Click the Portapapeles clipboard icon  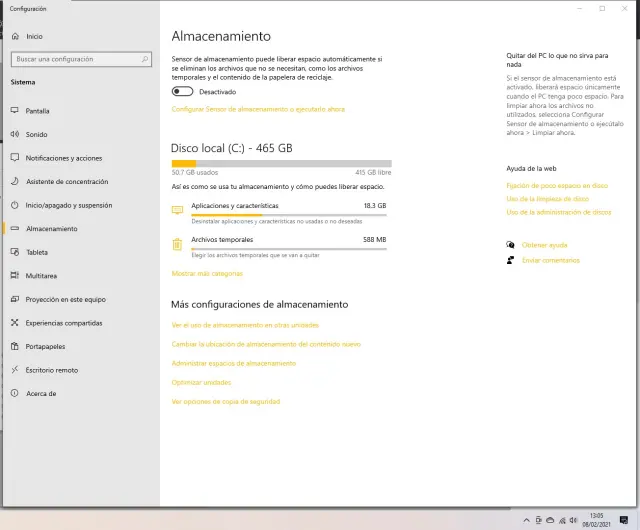coord(15,346)
